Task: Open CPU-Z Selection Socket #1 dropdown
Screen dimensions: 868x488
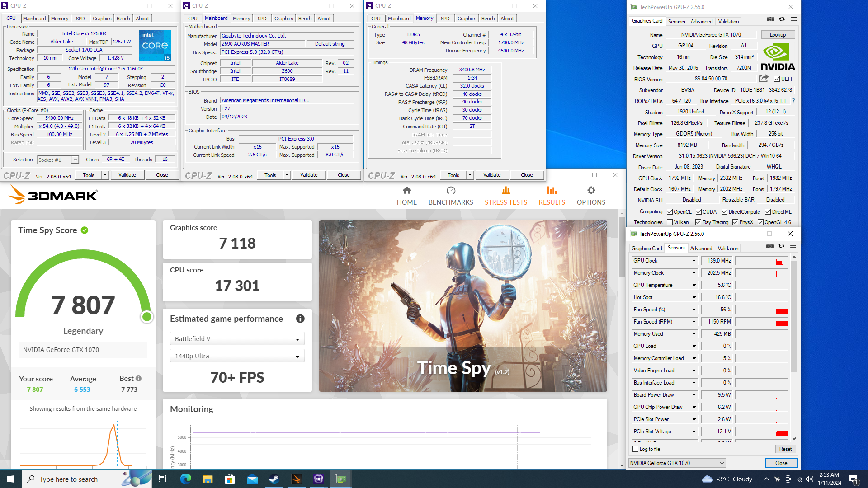Action: pyautogui.click(x=58, y=160)
